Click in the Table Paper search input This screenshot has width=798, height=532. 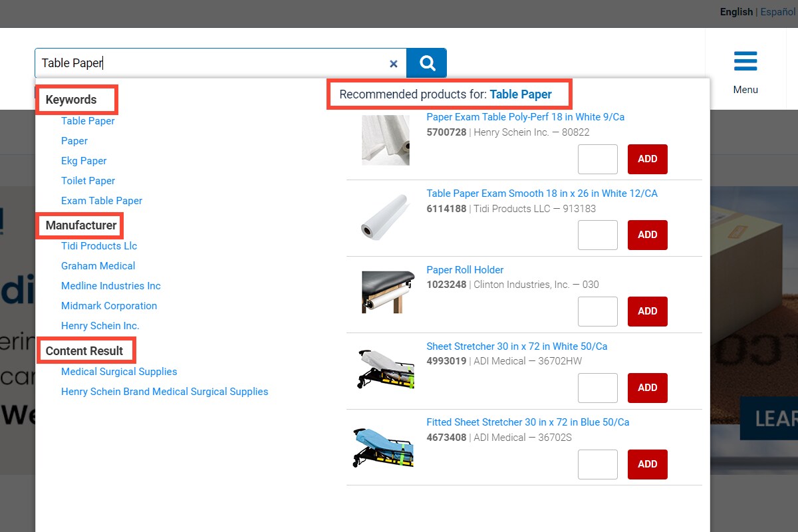point(213,63)
